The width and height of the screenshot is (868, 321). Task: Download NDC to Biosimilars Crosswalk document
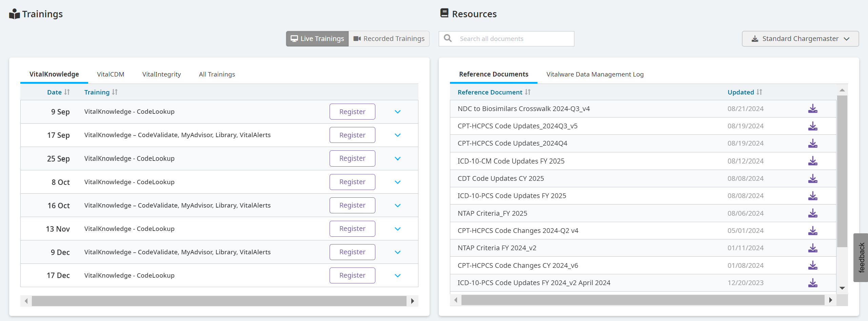[812, 109]
